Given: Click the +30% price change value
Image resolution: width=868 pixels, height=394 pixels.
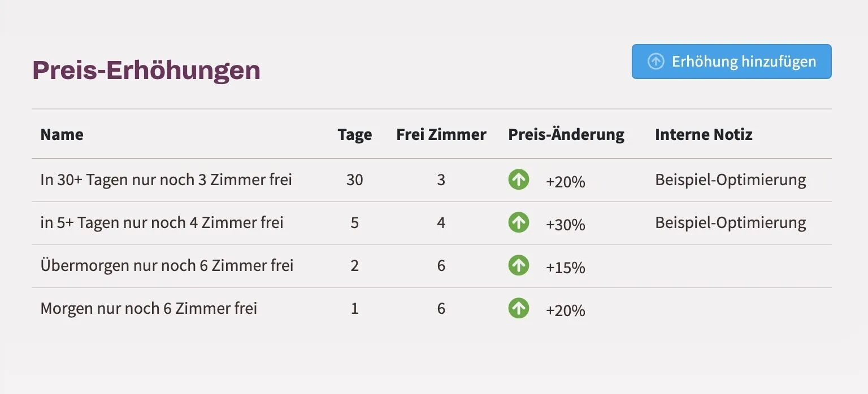Looking at the screenshot, I should pos(565,225).
